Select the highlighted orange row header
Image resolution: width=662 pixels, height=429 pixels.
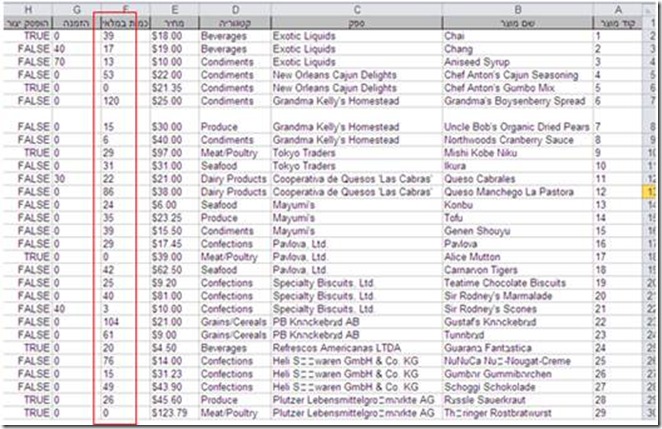(652, 190)
